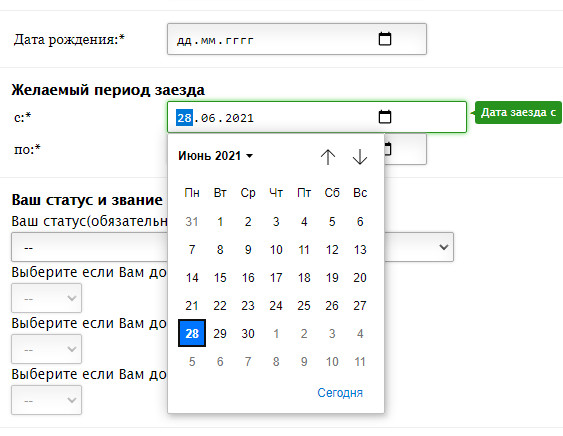Pick June 26 in calendar grid

[332, 305]
